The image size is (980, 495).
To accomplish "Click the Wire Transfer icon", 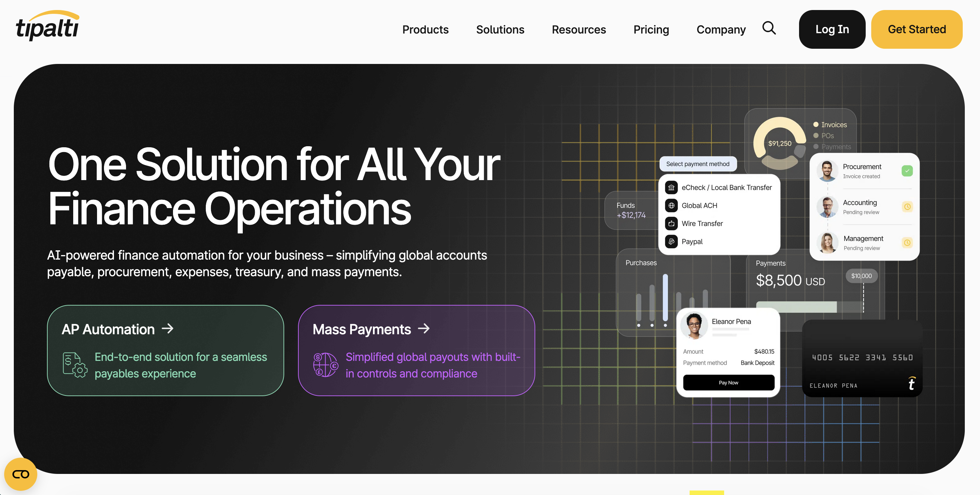I will pos(671,224).
